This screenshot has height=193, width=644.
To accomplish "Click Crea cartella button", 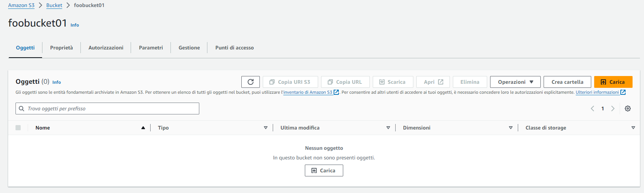I will click(567, 82).
